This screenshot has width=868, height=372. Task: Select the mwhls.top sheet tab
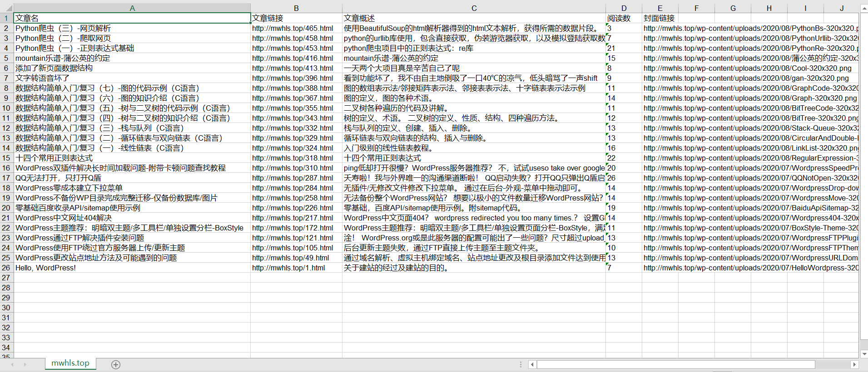(70, 363)
